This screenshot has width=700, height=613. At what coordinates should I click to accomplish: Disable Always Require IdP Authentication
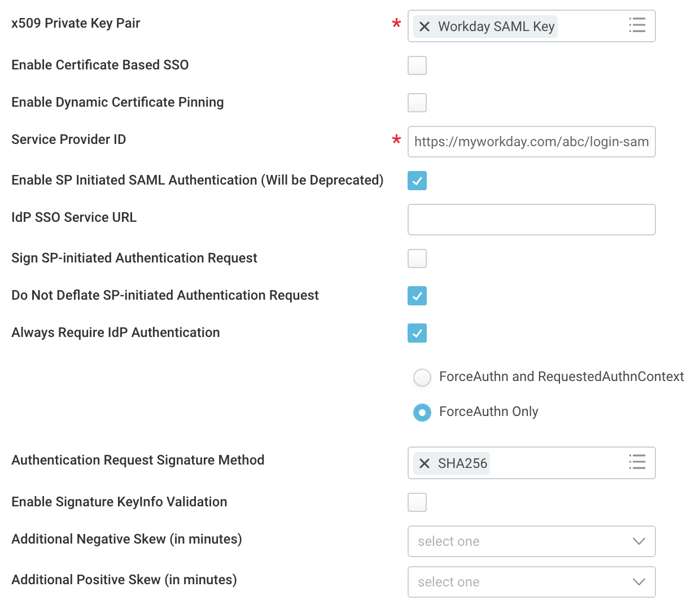[417, 333]
